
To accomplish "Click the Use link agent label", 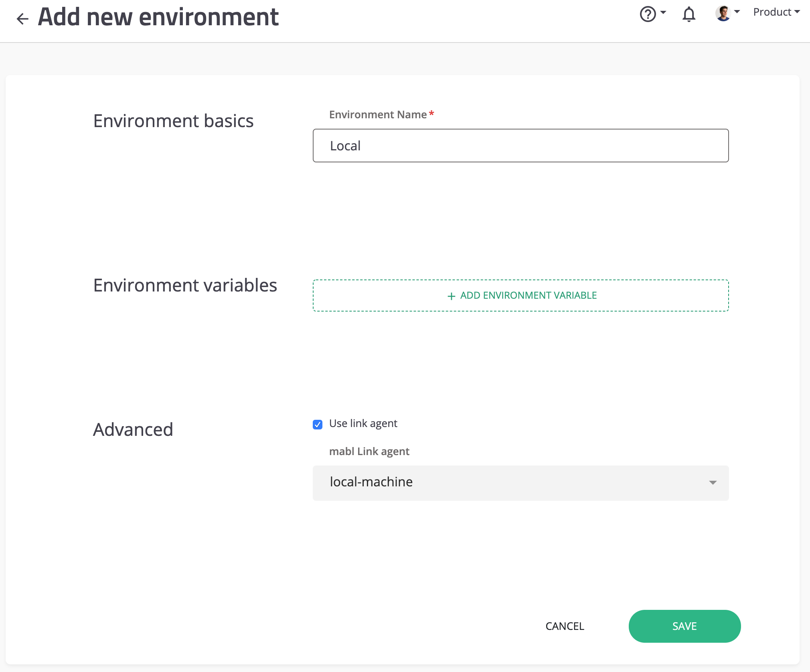I will (x=363, y=423).
